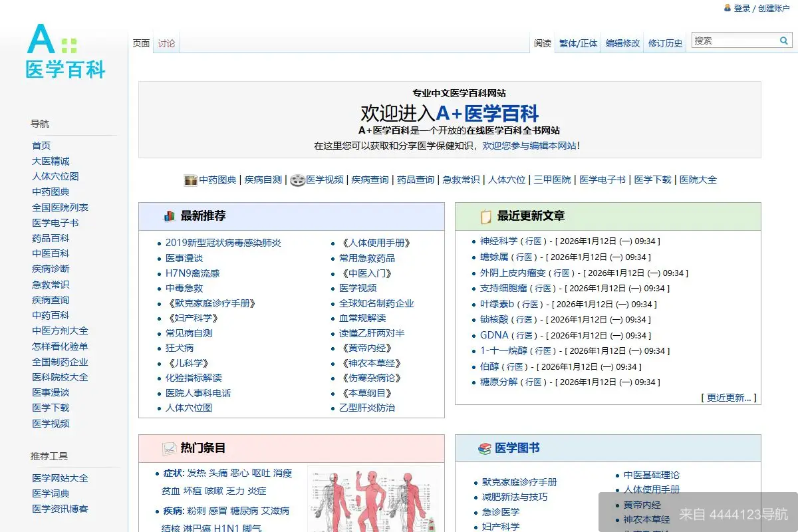The height and width of the screenshot is (532, 798).
Task: Open the 繁体/正体 view option
Action: (577, 43)
